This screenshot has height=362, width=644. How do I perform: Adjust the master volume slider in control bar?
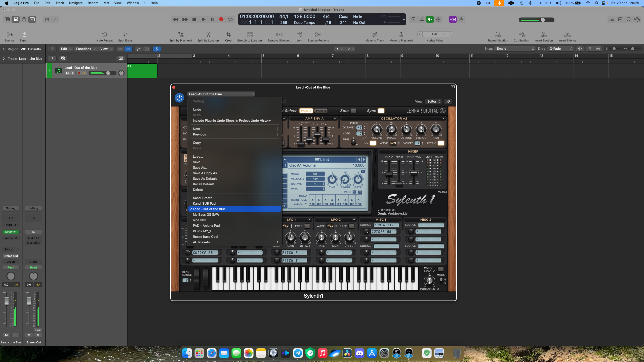tap(543, 20)
